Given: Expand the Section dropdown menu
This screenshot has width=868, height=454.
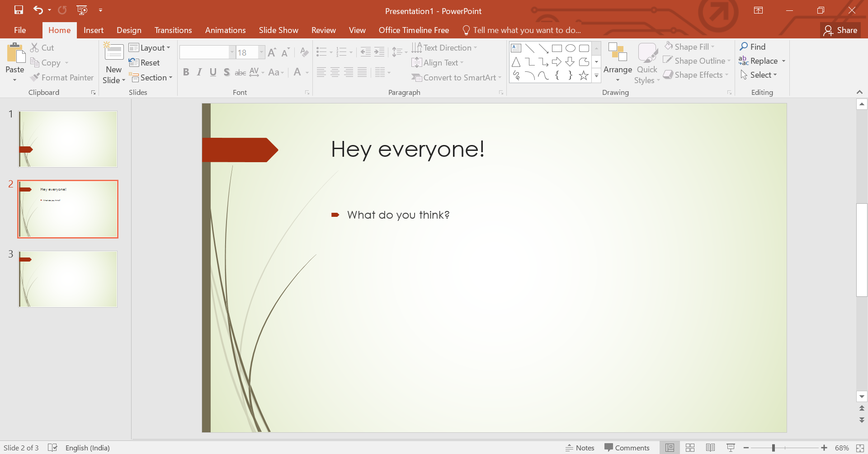Looking at the screenshot, I should pos(152,78).
